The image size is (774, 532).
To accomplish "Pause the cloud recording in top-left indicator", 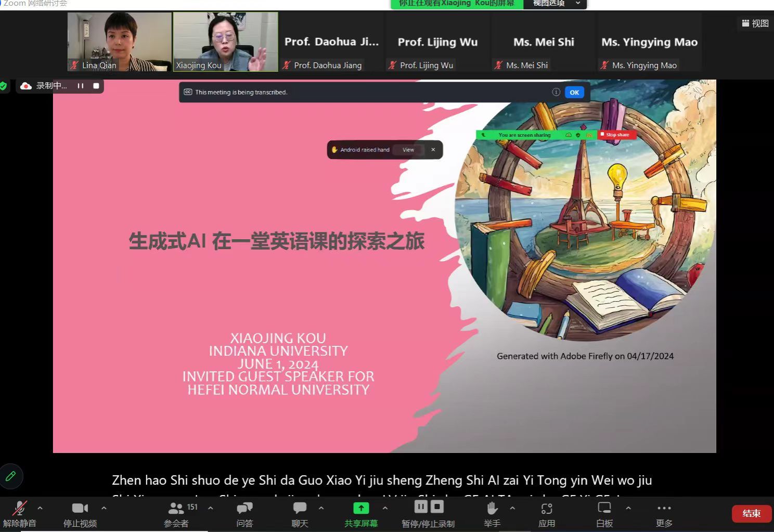I will tap(81, 86).
